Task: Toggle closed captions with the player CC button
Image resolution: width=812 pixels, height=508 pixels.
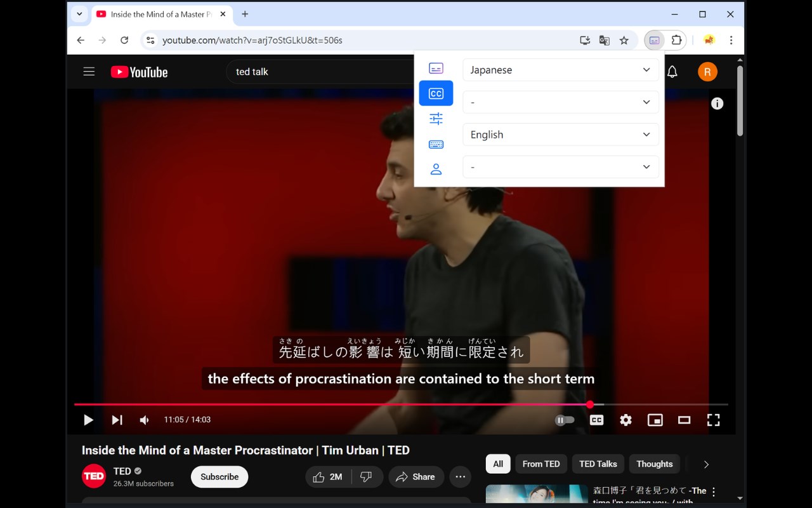Action: click(596, 420)
